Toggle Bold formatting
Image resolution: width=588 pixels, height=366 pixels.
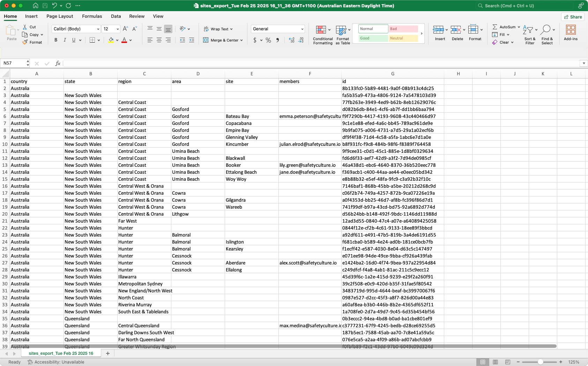(x=56, y=40)
